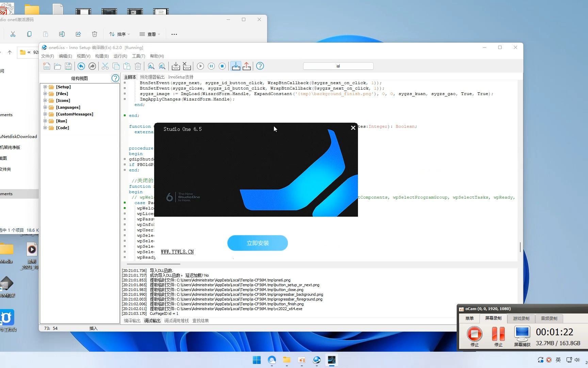Viewport: 588px width, 368px height.
Task: Undo the last edit in Inno Setup
Action: click(x=81, y=66)
